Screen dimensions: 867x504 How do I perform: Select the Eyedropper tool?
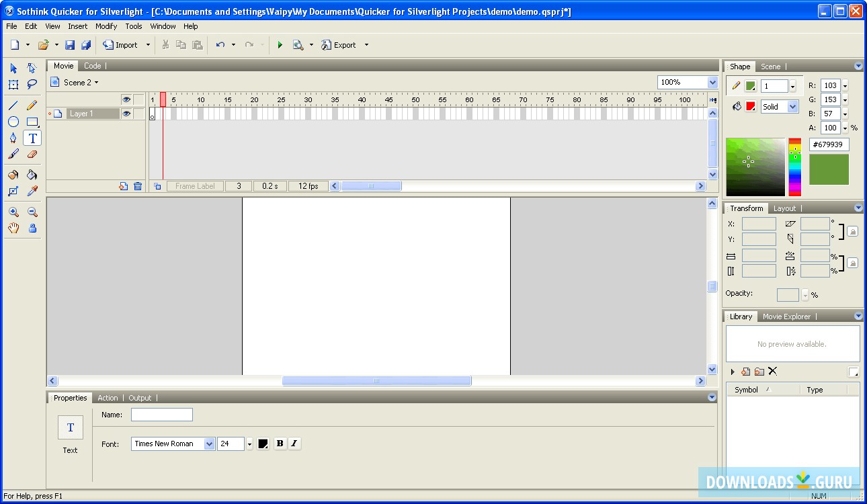point(32,192)
